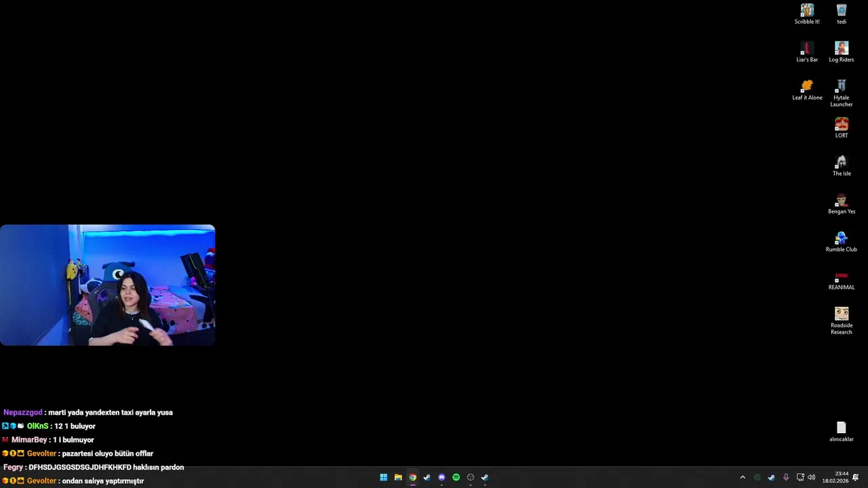
Task: Click the message "ondan salıya yaptırmıştır"
Action: pos(103,481)
